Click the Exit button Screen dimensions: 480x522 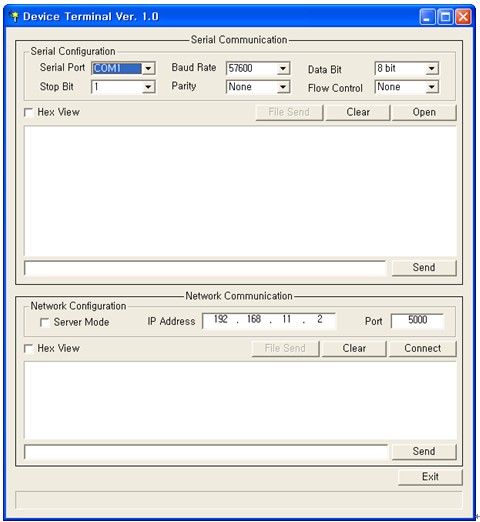click(430, 477)
